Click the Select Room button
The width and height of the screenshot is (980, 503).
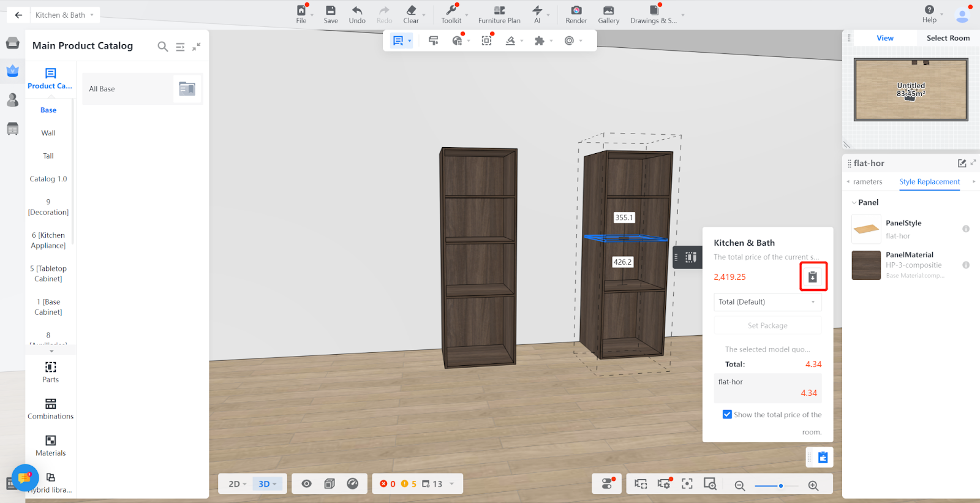948,38
